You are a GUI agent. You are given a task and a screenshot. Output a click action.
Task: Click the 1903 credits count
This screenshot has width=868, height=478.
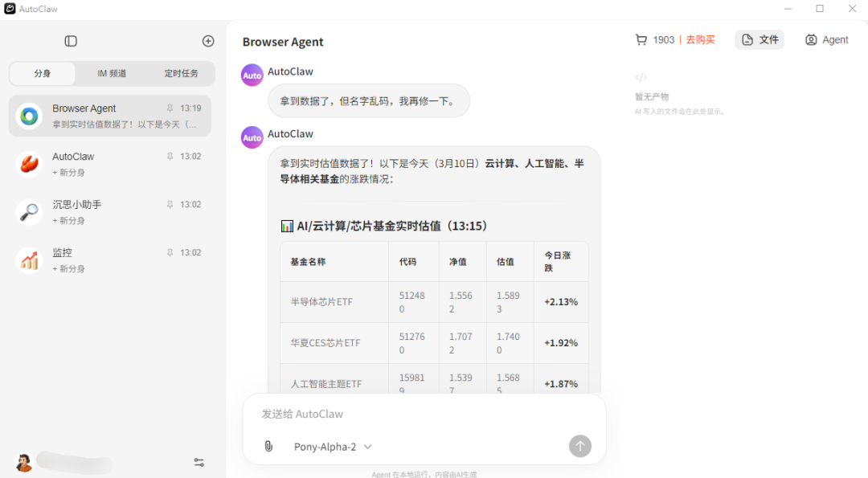coord(664,40)
